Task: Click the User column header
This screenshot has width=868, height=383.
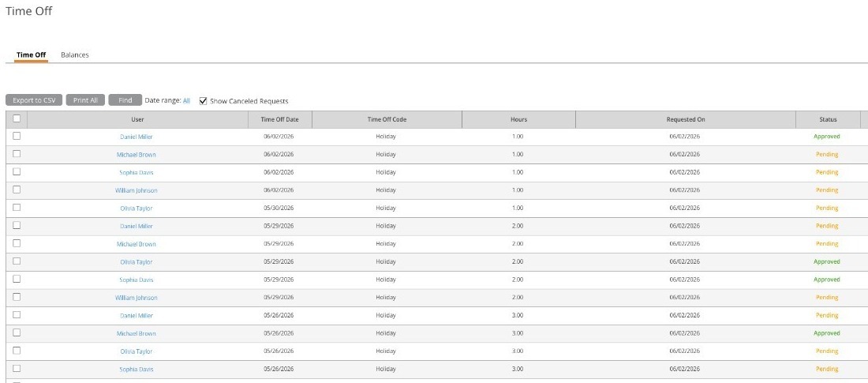Action: pos(138,120)
